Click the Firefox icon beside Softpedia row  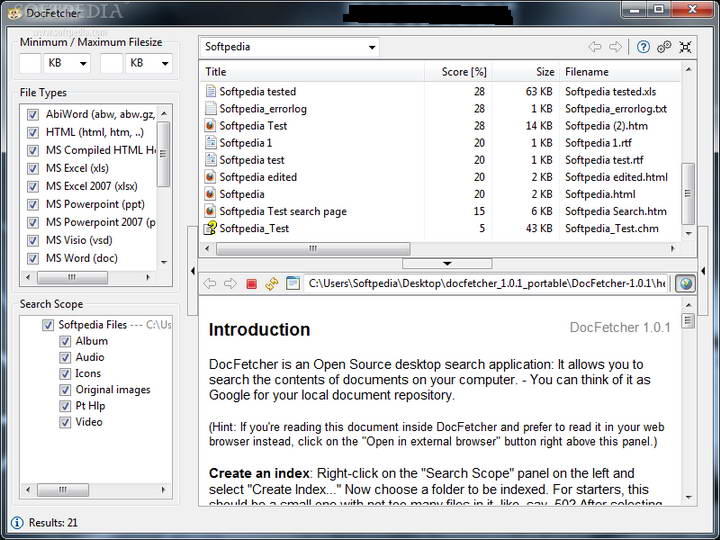click(210, 194)
